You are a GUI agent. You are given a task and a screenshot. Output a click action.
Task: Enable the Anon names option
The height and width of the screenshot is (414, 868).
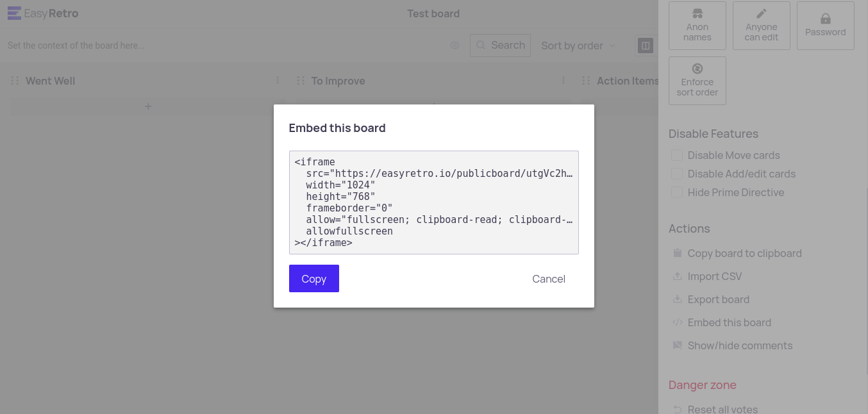(697, 26)
